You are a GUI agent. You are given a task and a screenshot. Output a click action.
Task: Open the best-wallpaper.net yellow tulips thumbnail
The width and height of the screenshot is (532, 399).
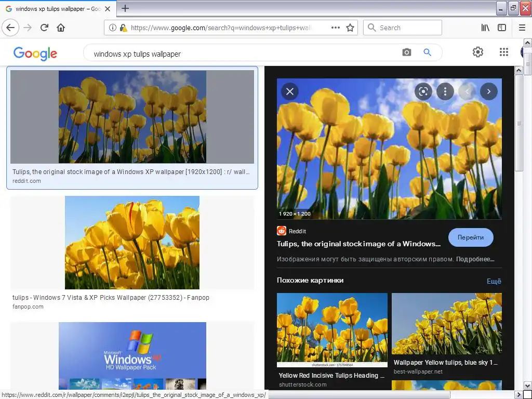446,324
